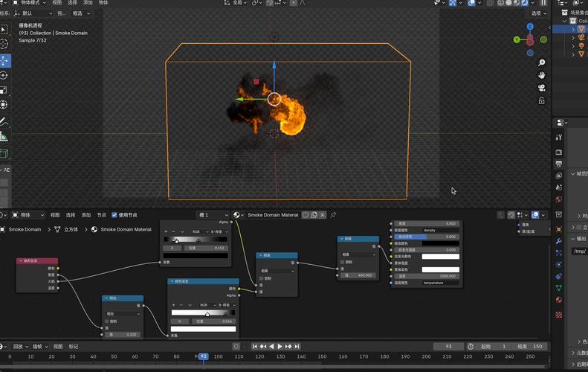Enable 钳制 checkbox on the 400.000 相乘 node
Screen dimensions: 588x372
(342, 262)
